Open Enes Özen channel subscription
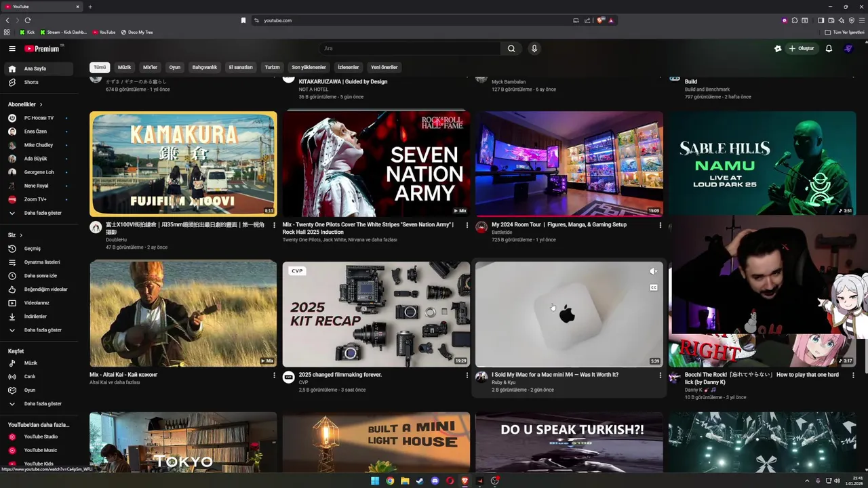 point(39,131)
